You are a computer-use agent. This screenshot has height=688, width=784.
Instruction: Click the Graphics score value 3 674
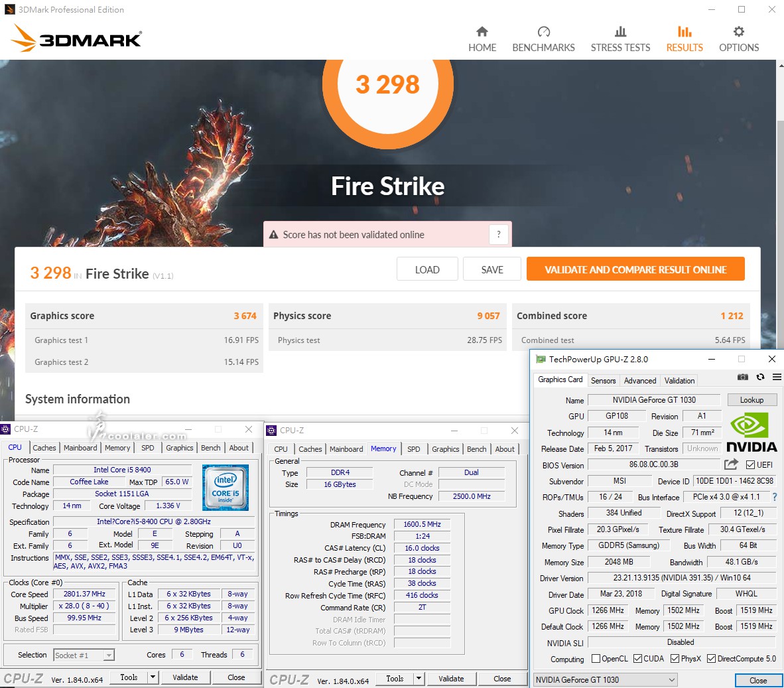tap(245, 316)
